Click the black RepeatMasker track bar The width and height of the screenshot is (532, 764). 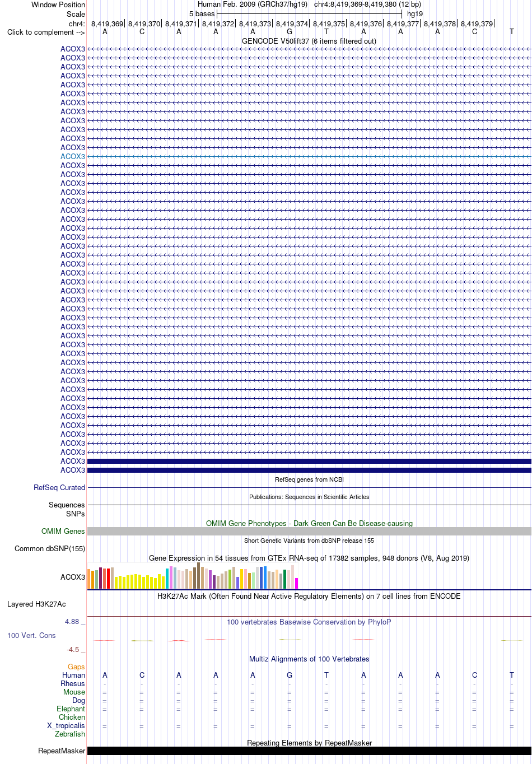pos(309,751)
